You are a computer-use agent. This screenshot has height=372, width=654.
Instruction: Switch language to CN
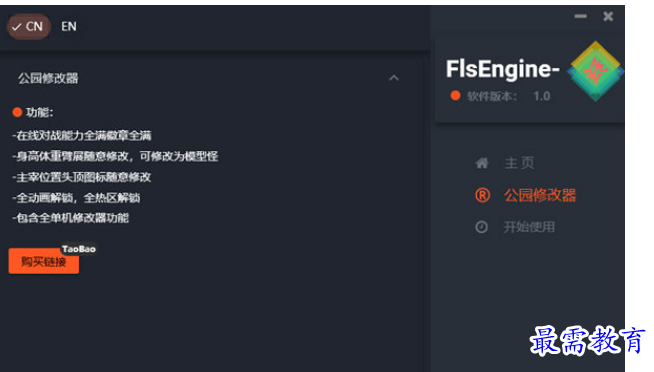[x=28, y=27]
